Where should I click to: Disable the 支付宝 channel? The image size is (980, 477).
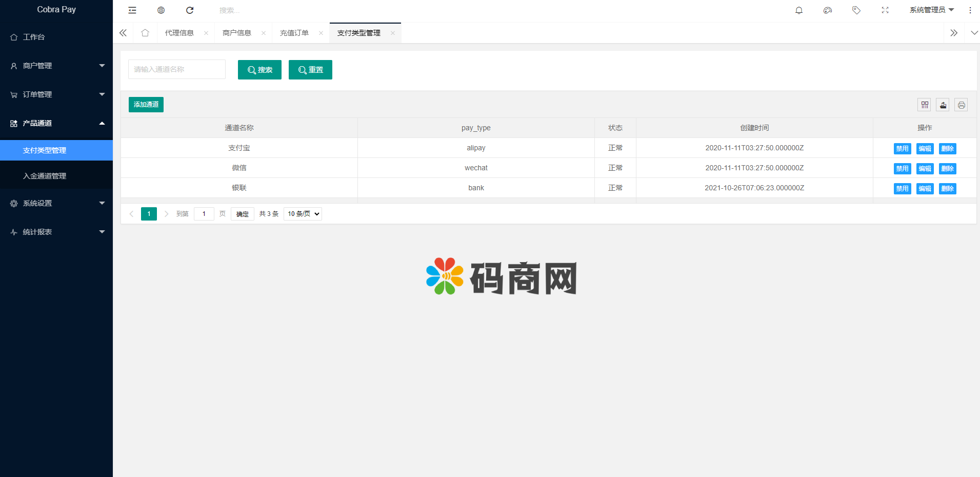[x=902, y=149]
